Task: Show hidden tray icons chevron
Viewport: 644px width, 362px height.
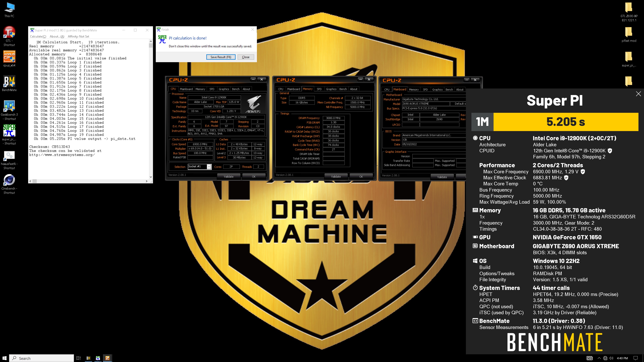Action: click(x=599, y=358)
